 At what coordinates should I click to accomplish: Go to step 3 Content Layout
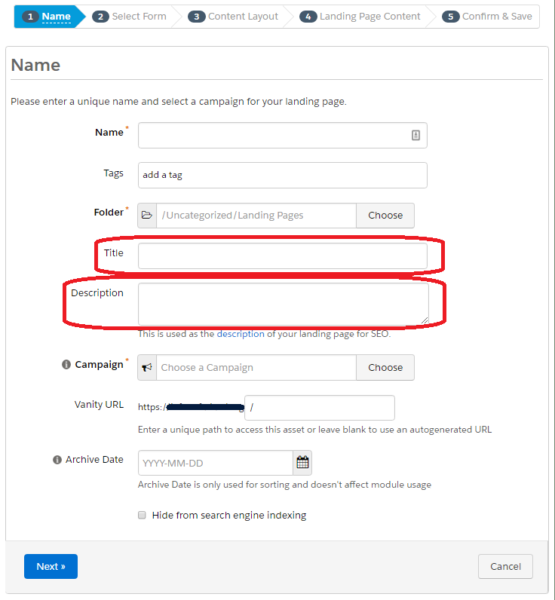pyautogui.click(x=233, y=16)
